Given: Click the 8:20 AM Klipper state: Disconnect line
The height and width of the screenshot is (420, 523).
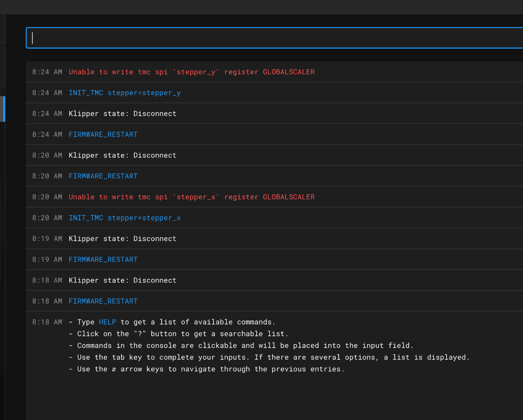Looking at the screenshot, I should [122, 155].
